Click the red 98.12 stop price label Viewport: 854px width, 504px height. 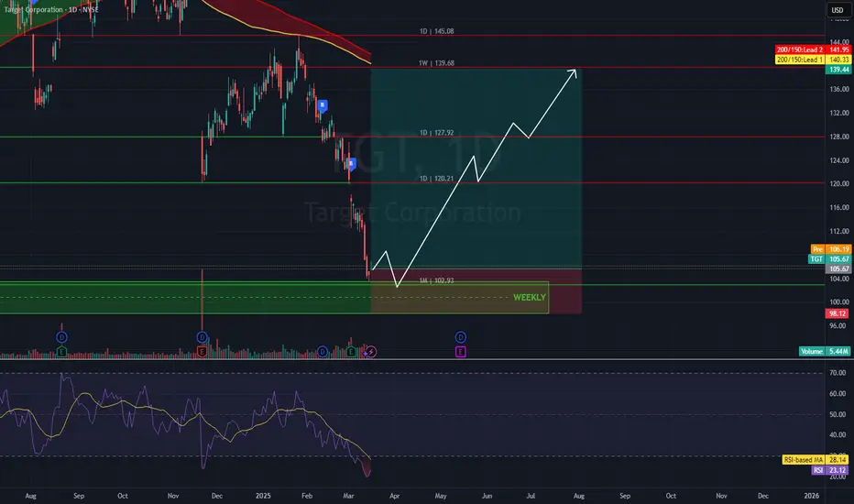point(838,313)
